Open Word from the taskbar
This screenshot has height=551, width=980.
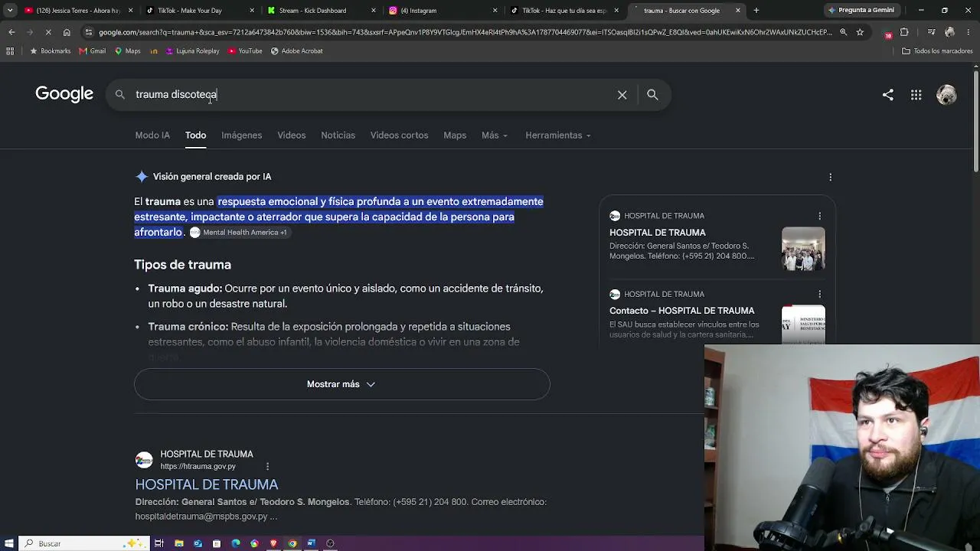pyautogui.click(x=311, y=543)
